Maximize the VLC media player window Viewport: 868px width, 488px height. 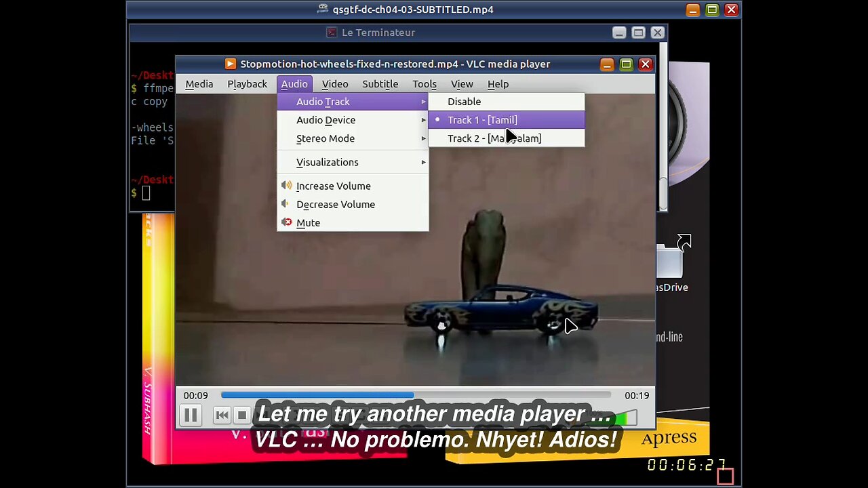coord(626,64)
